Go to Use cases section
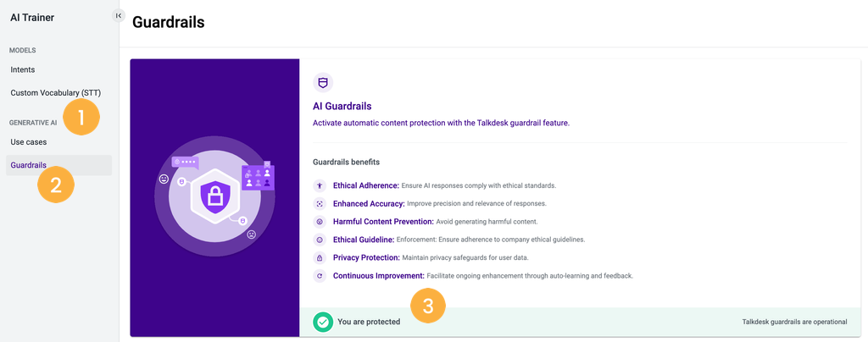This screenshot has height=342, width=868. 29,141
